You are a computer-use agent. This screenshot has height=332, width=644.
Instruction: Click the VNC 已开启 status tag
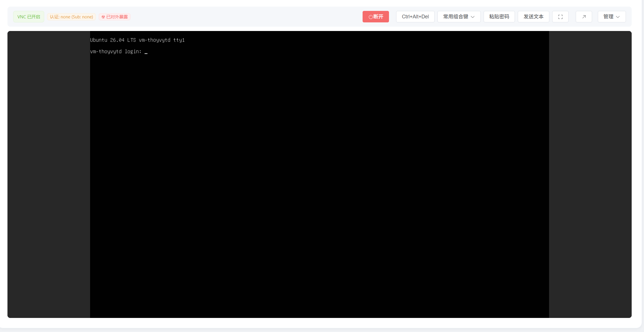click(29, 17)
